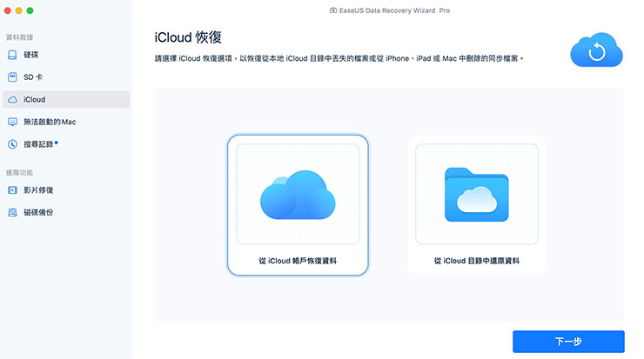Click the 進階功能 section header
The image size is (644, 359).
19,173
